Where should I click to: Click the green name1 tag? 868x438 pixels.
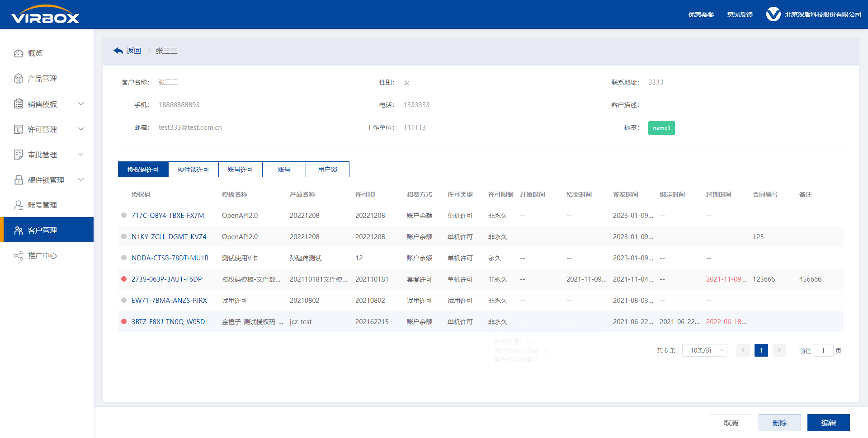[x=661, y=128]
